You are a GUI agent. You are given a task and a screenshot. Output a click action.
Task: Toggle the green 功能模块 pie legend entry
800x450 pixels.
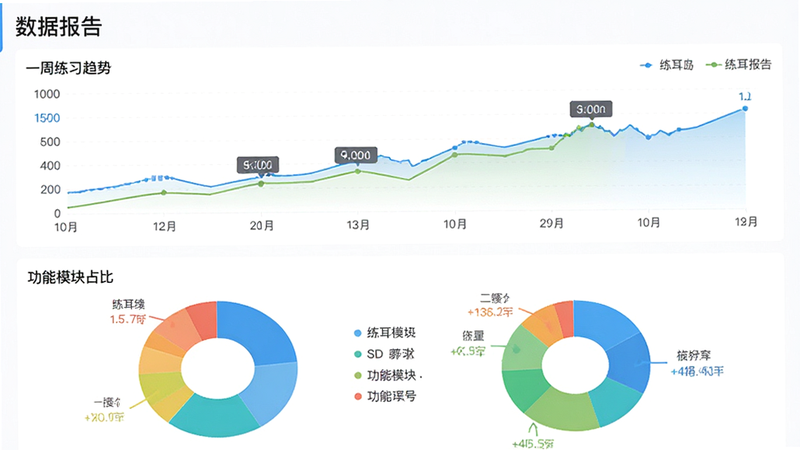(388, 376)
